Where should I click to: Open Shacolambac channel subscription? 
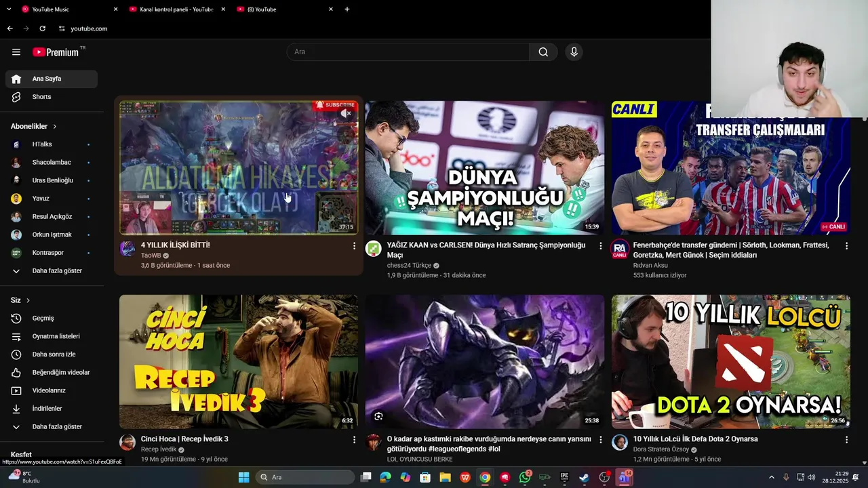52,163
